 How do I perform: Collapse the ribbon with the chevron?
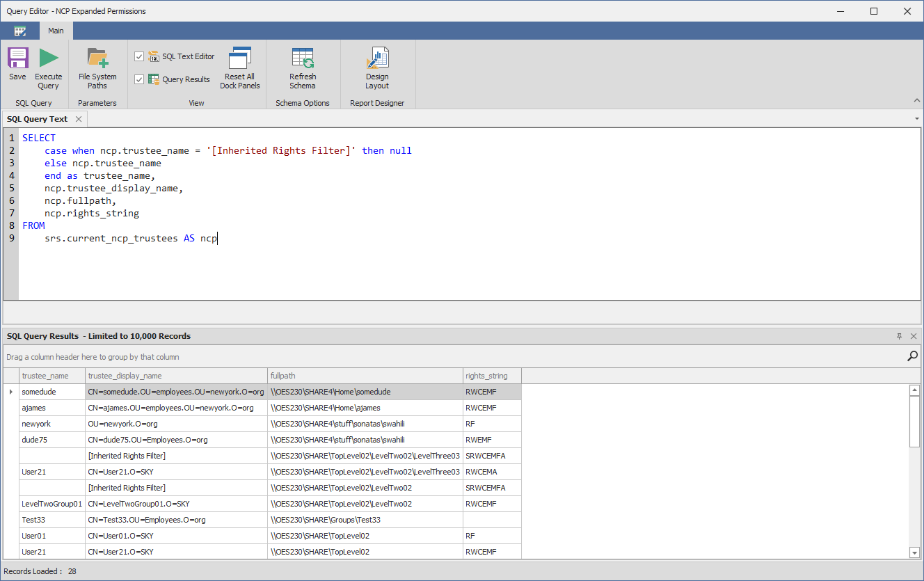click(916, 100)
